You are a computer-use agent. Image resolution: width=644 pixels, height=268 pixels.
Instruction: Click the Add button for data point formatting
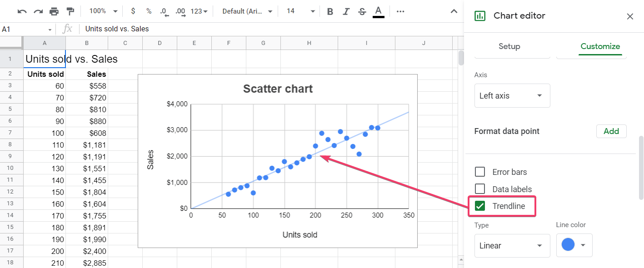tap(611, 131)
